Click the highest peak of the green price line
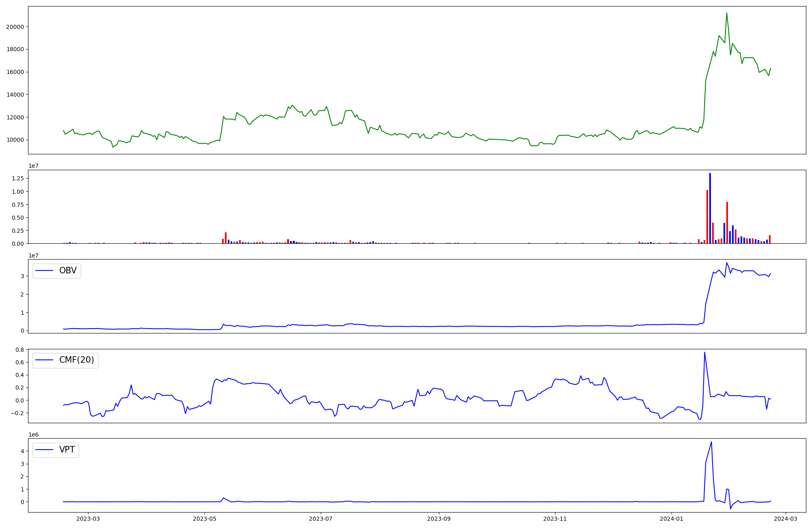The image size is (812, 528). (727, 13)
